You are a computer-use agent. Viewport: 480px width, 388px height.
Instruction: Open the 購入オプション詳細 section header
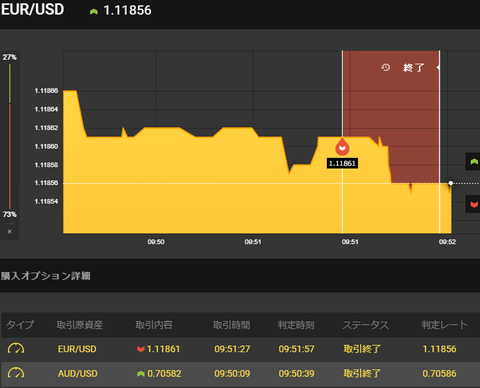point(45,276)
